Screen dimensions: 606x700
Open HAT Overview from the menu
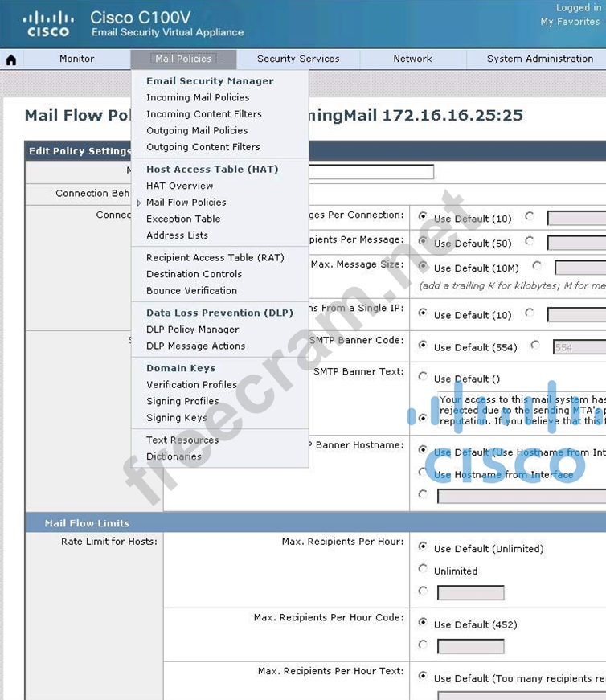tap(179, 186)
